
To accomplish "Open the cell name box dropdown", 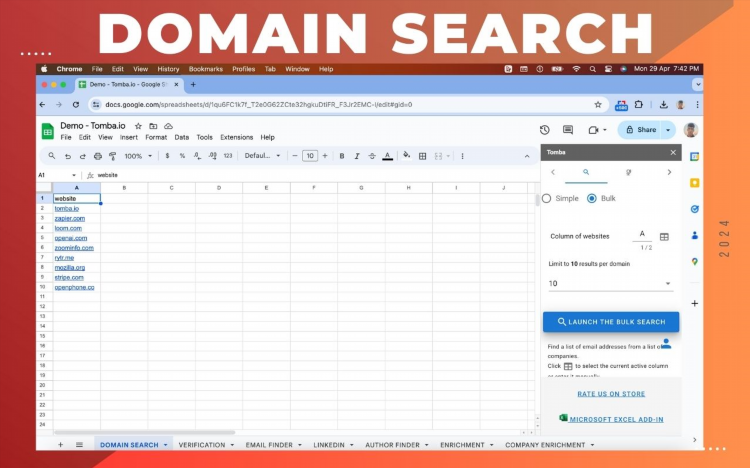I will point(74,175).
